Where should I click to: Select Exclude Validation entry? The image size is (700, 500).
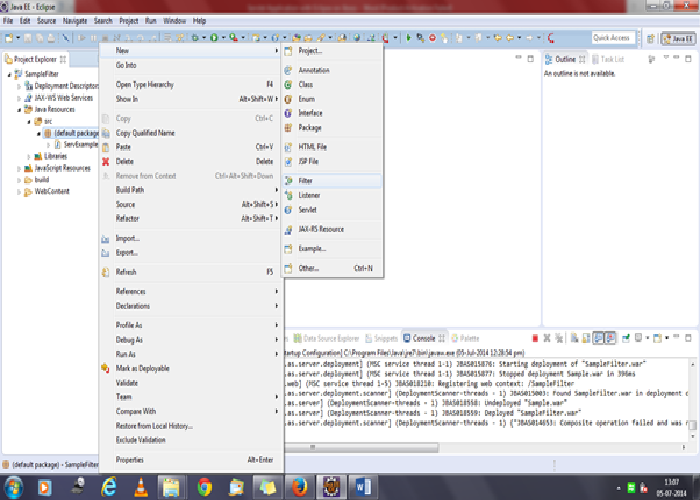(191, 440)
